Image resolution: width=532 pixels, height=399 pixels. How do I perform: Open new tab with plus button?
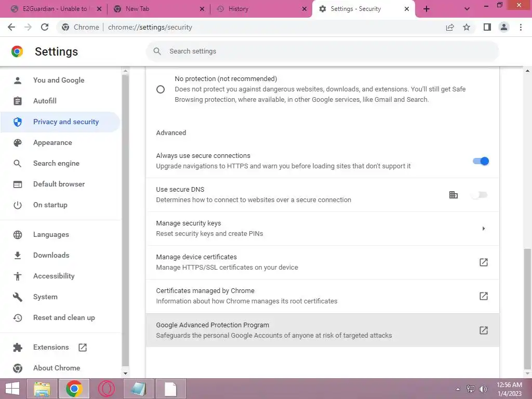point(427,9)
